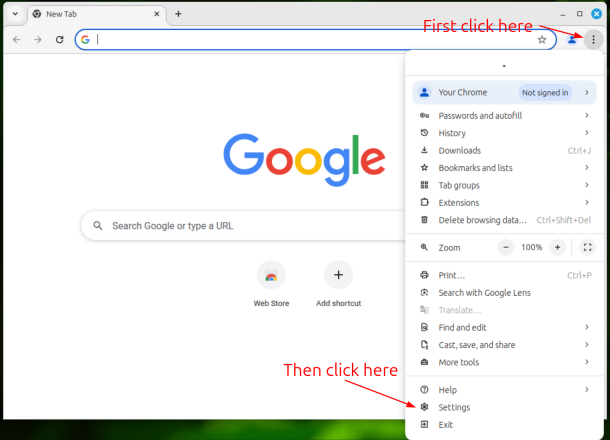Expand the Bookmarks and lists submenu
The height and width of the screenshot is (440, 610).
click(x=475, y=168)
